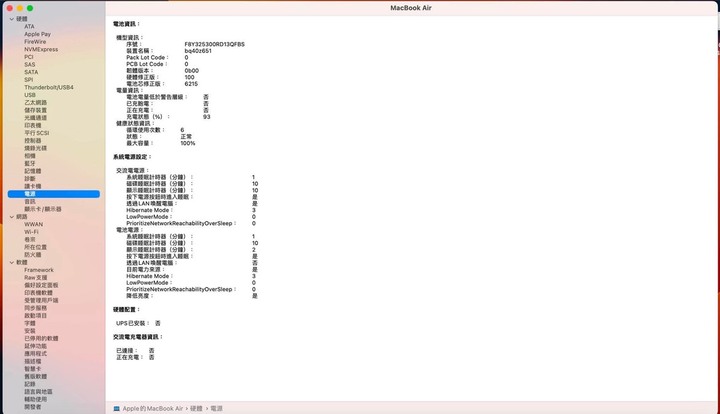Select the highlighted 電源 entry
The width and height of the screenshot is (720, 414).
pyautogui.click(x=54, y=194)
